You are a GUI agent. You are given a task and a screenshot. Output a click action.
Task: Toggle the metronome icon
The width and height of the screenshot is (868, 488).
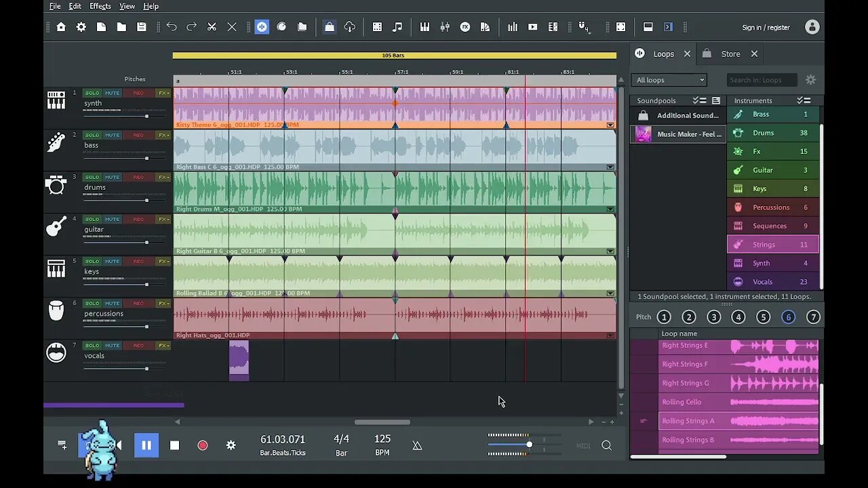417,445
